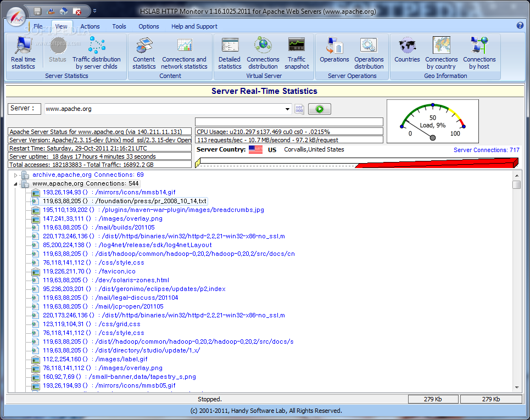Open Content statistics
530x420 pixels.
coord(144,53)
